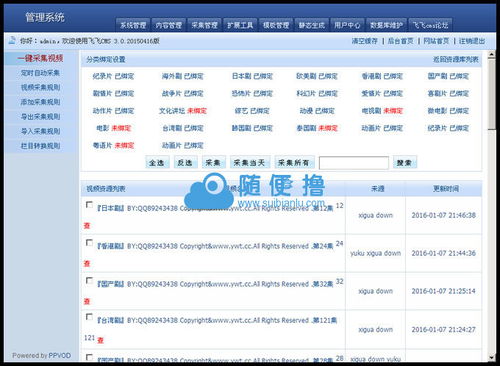Click 导出采集规则 in the sidebar
Image resolution: width=500 pixels, height=366 pixels.
pos(40,117)
